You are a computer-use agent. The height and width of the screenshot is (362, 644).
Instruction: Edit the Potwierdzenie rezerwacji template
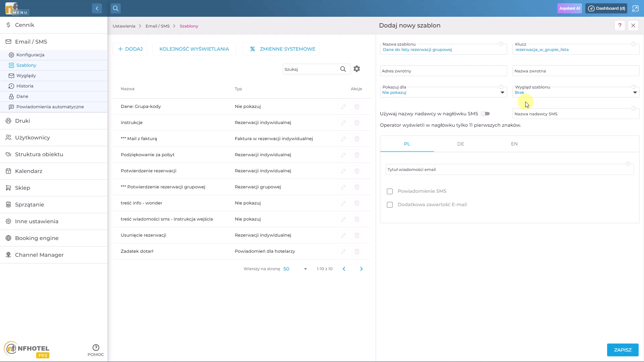point(343,171)
